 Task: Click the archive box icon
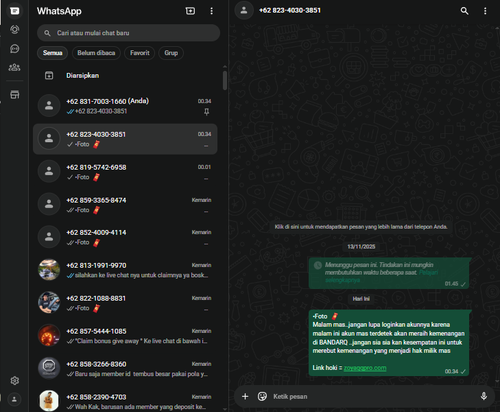click(49, 76)
